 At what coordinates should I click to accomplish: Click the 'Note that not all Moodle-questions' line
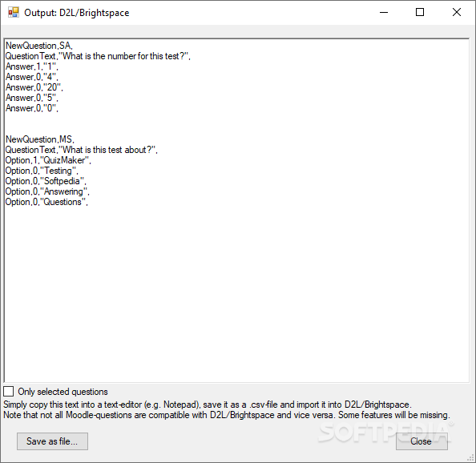(x=227, y=415)
